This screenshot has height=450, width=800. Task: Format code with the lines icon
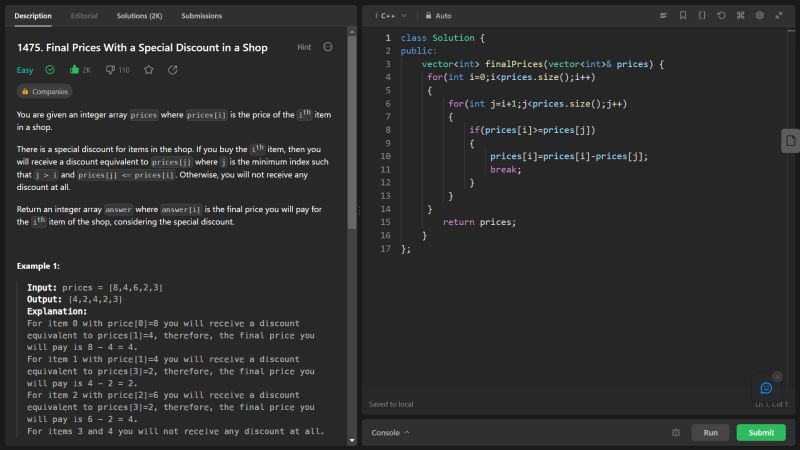pos(663,15)
